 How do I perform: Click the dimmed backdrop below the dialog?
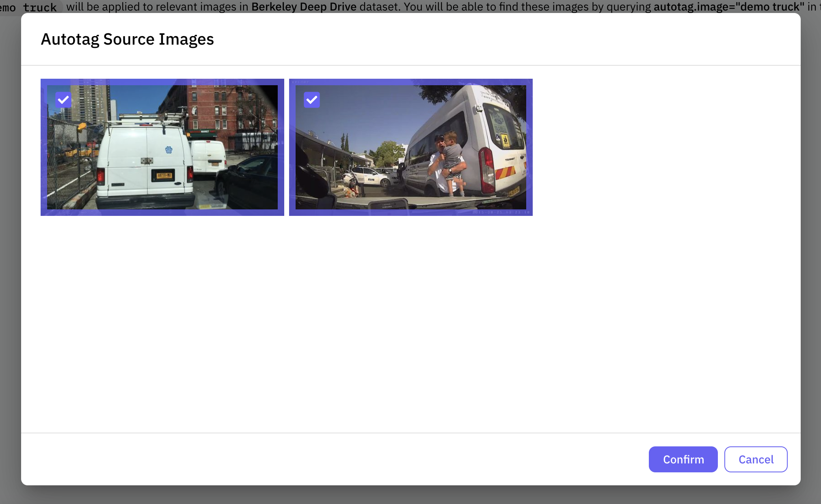[x=410, y=495]
